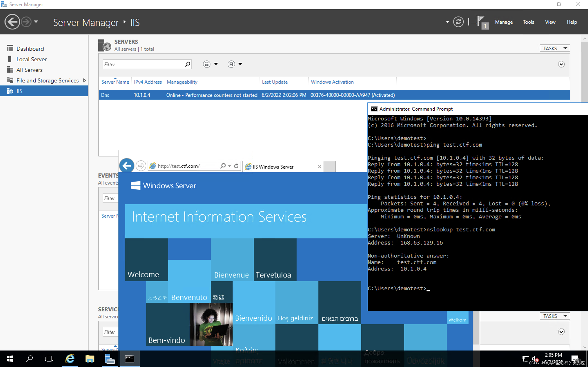This screenshot has width=588, height=367.
Task: Open the View menu
Action: point(550,22)
